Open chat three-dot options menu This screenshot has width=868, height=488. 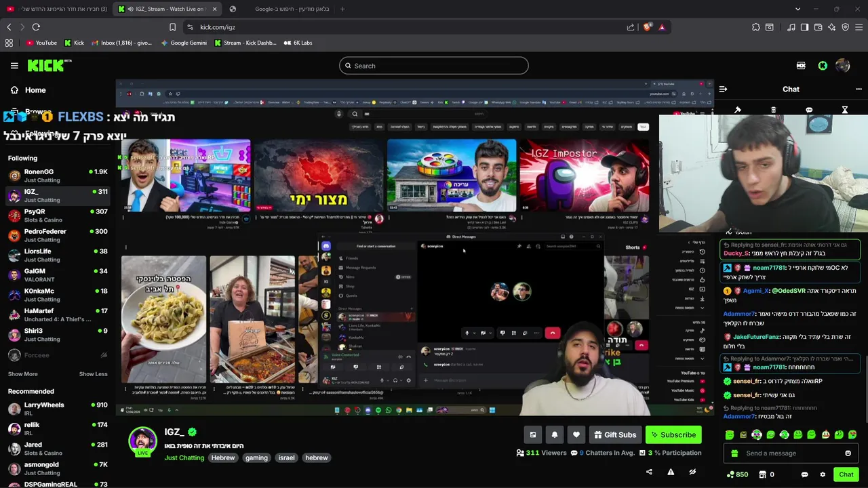pos(859,89)
